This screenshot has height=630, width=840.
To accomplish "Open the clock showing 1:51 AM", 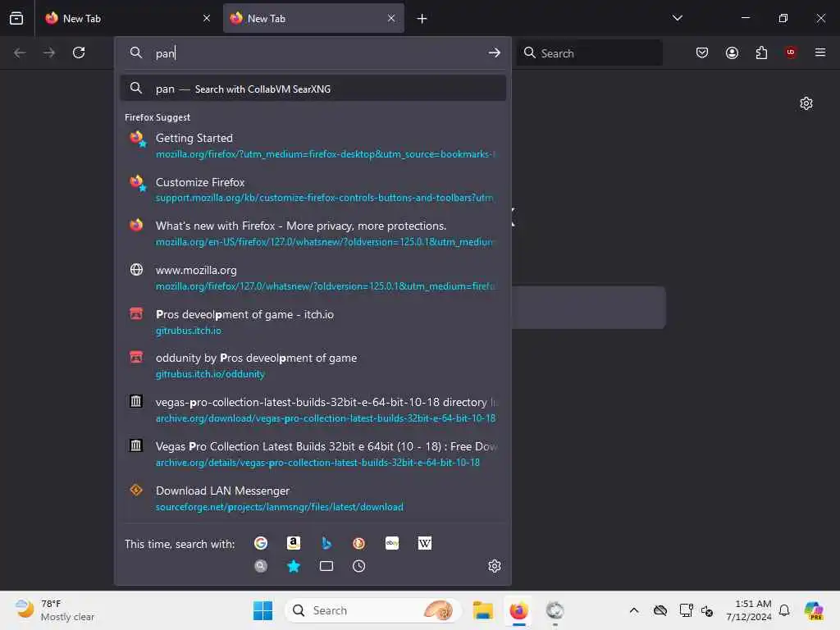I will click(x=748, y=610).
